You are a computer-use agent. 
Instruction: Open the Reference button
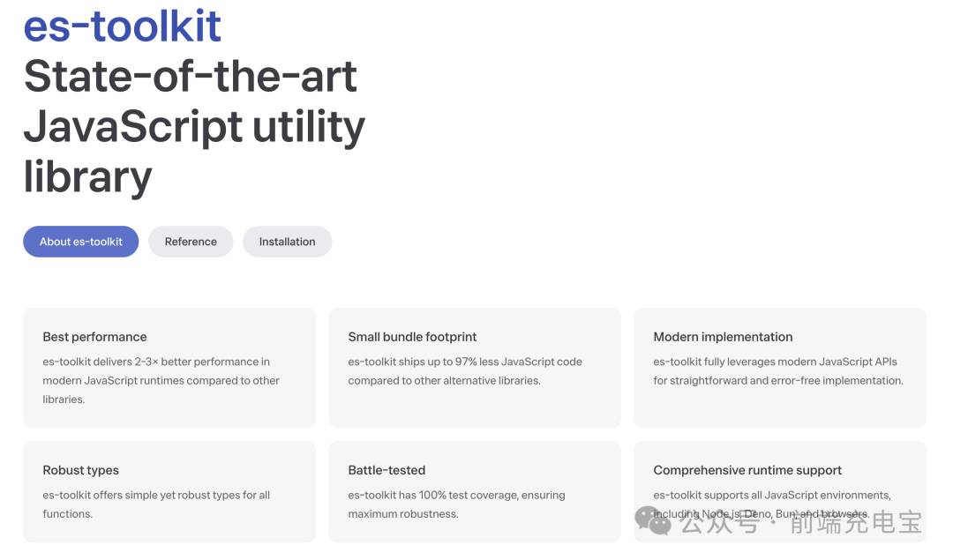pos(191,242)
